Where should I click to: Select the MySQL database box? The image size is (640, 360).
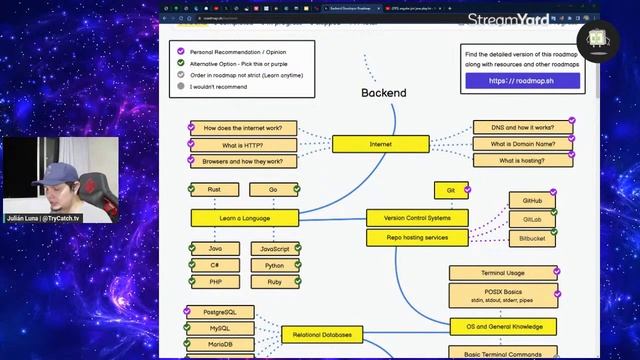click(x=220, y=329)
